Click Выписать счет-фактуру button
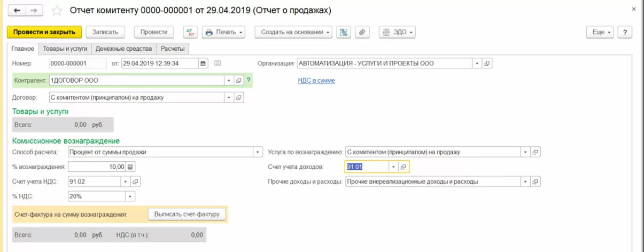The image size is (644, 252). pos(187,214)
